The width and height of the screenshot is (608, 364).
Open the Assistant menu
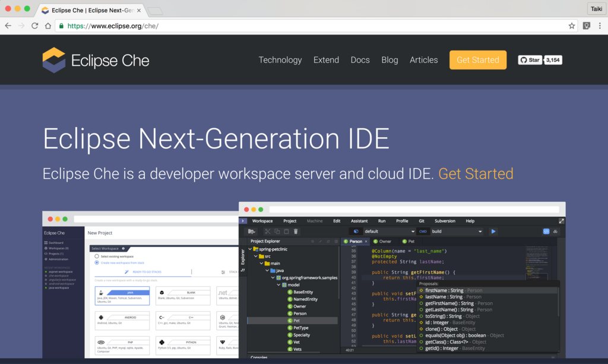[x=359, y=220]
